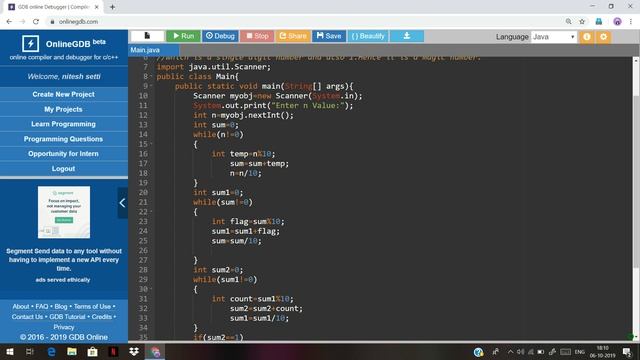Close the GDB online Debugger tab

[x=97, y=7]
